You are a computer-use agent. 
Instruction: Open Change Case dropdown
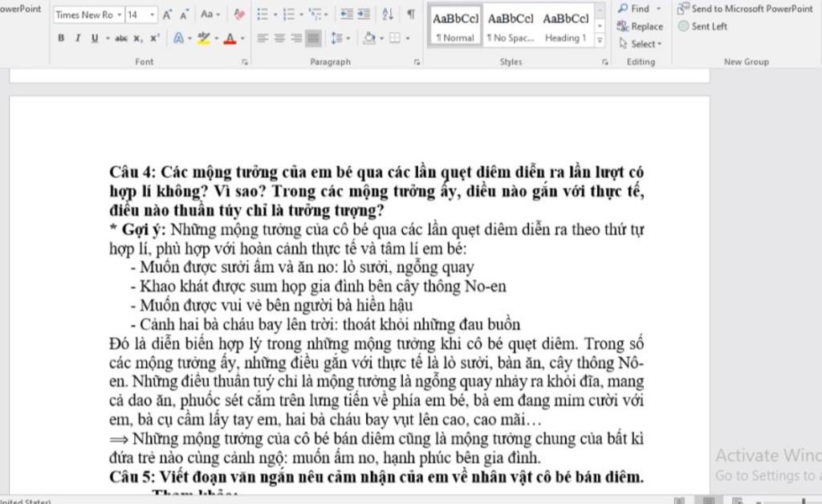coord(210,14)
